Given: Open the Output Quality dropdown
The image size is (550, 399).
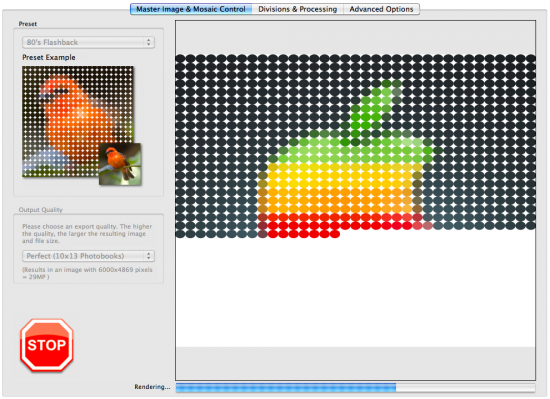Looking at the screenshot, I should 88,256.
